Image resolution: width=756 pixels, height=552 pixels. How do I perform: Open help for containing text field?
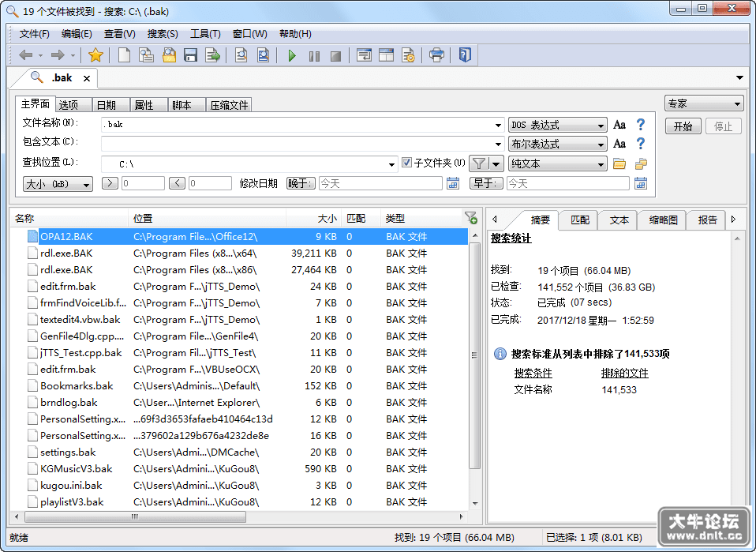[x=640, y=144]
